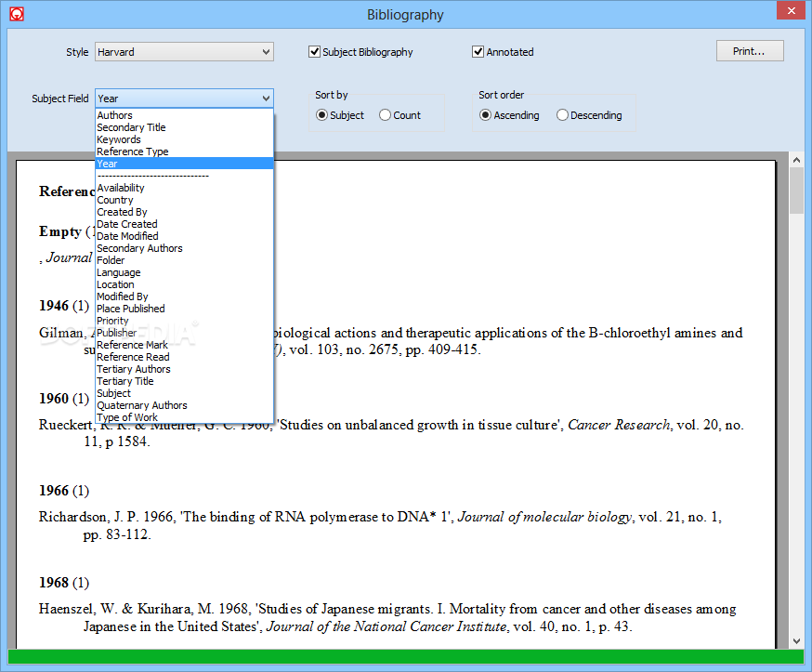This screenshot has width=812, height=672.
Task: Click the 1960 (1) heading
Action: click(64, 399)
